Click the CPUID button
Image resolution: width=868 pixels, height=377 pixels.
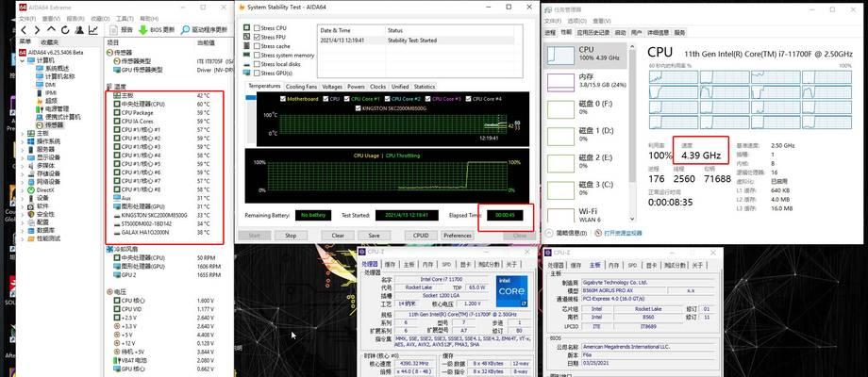[x=421, y=236]
